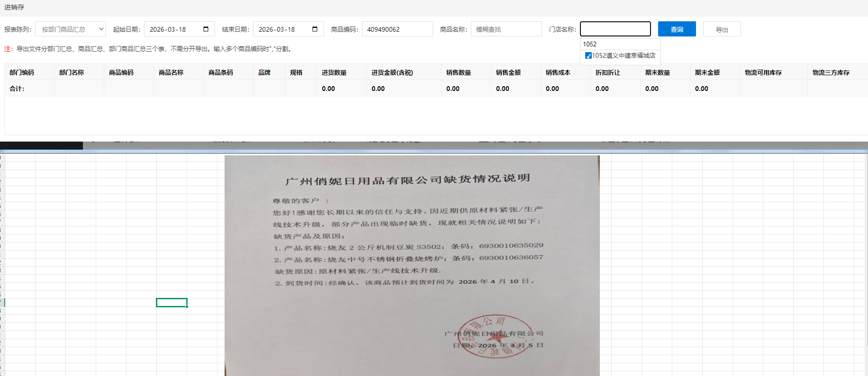
Task: Click the 起始日期 date field text
Action: click(168, 29)
